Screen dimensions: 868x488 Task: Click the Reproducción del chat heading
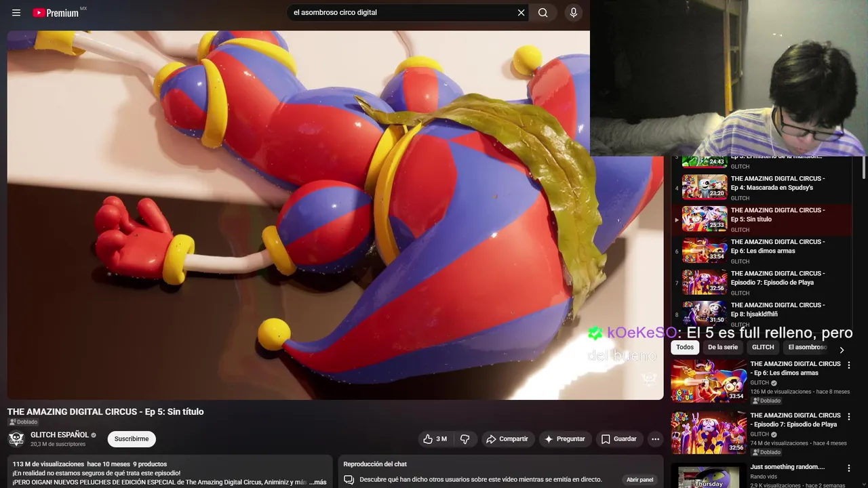375,464
